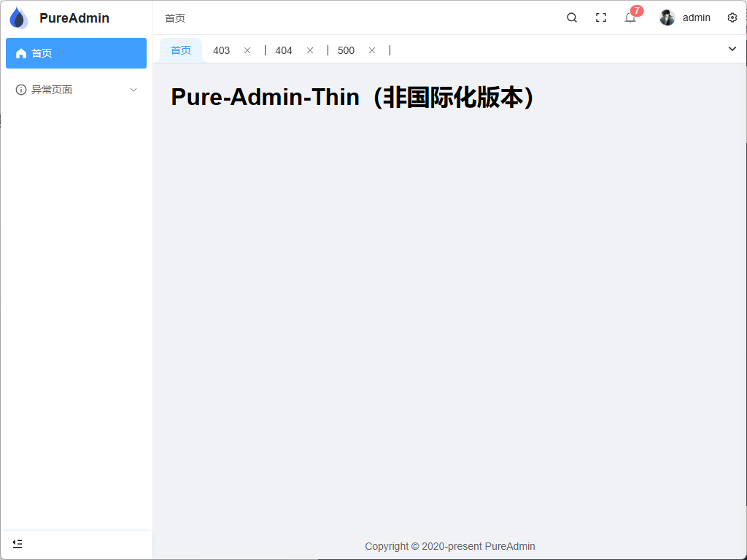Click the home icon in sidebar
The height and width of the screenshot is (560, 747).
[x=21, y=53]
